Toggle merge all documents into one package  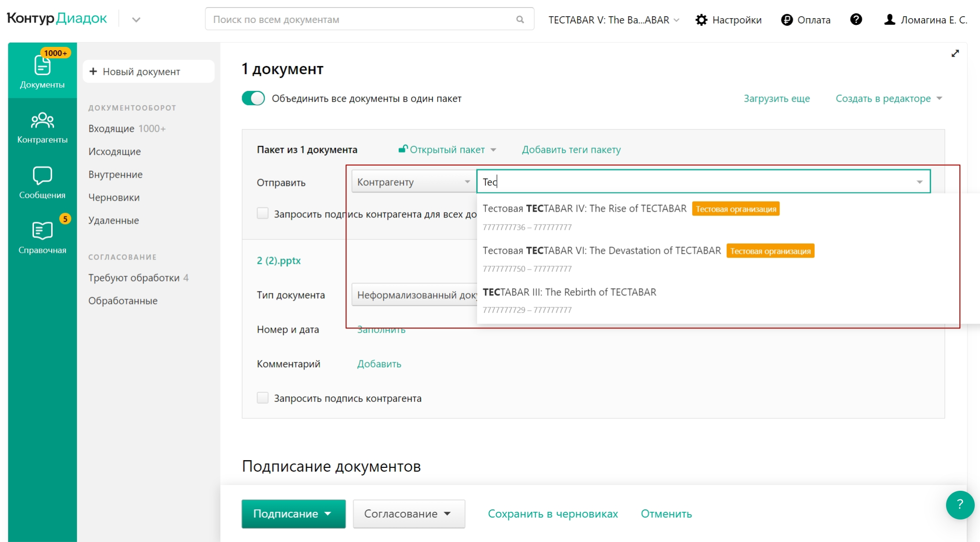click(253, 98)
